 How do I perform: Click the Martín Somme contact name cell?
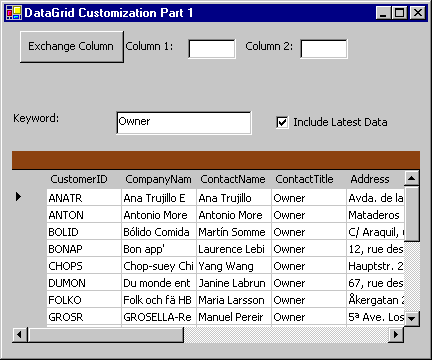coord(234,232)
